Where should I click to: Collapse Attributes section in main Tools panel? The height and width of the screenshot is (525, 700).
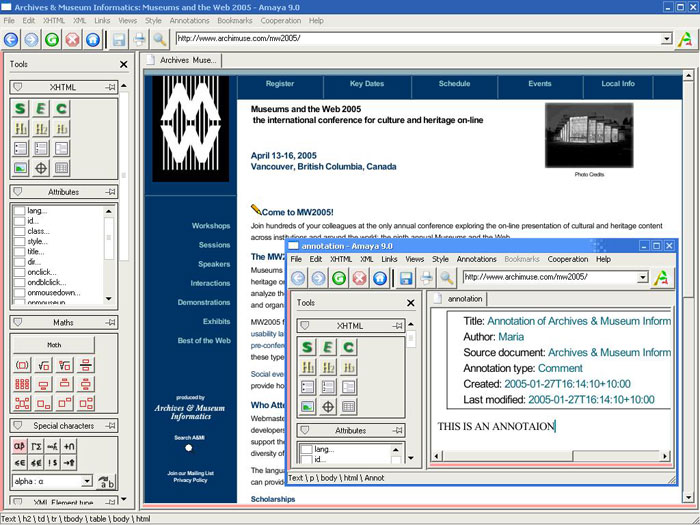[18, 192]
